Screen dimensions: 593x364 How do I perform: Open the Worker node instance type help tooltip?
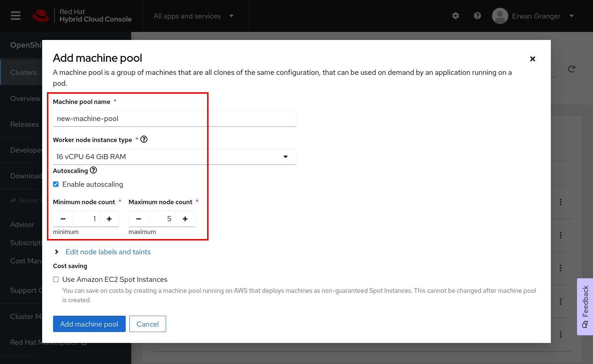click(144, 139)
